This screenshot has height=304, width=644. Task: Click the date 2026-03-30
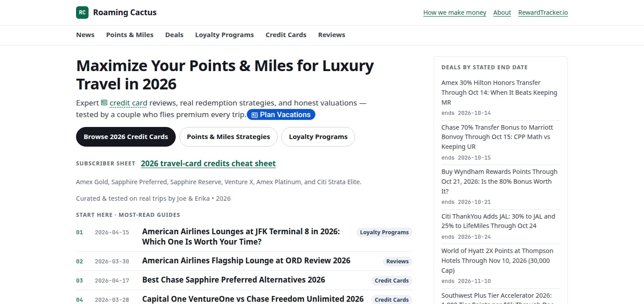pyautogui.click(x=112, y=262)
